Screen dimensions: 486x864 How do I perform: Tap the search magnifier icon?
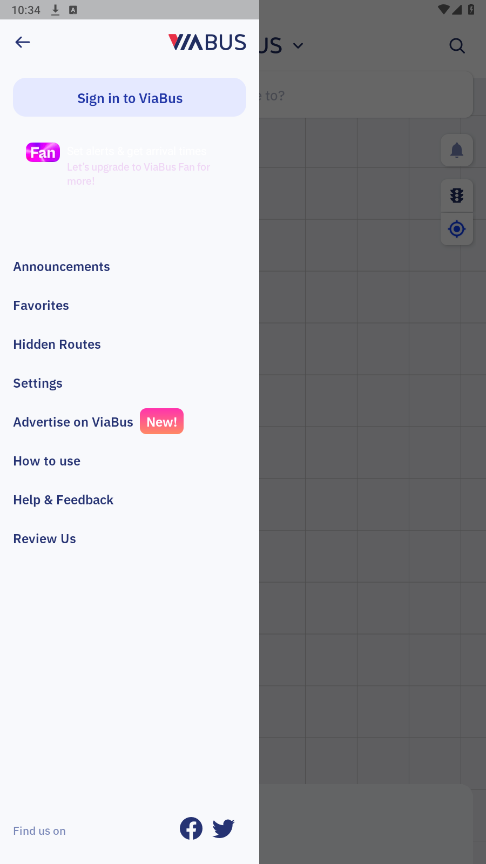[x=457, y=46]
